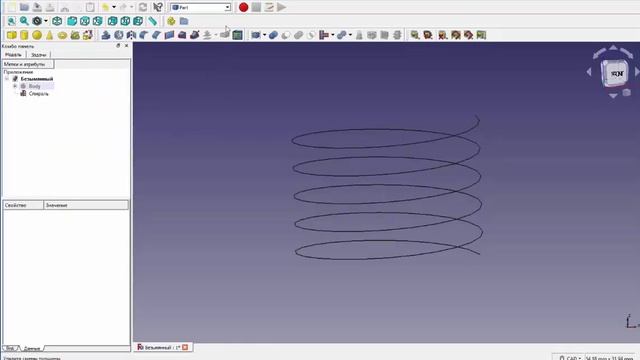Float the combo view panel

118,46
